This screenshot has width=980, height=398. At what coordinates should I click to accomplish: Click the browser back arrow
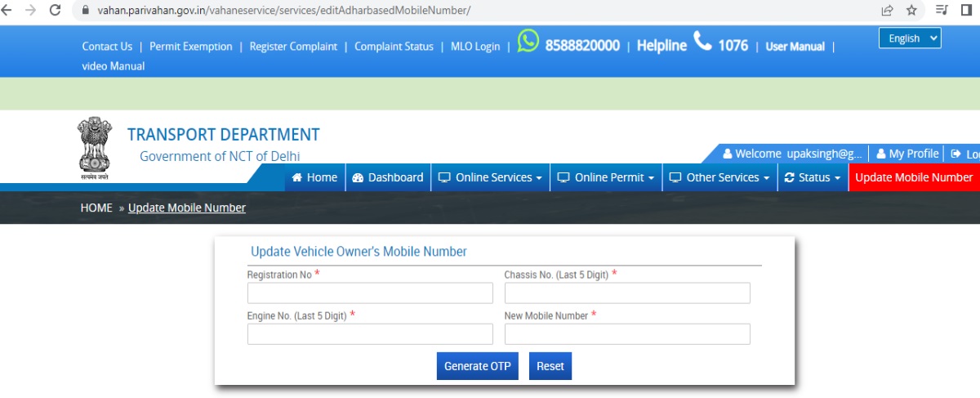click(x=7, y=11)
